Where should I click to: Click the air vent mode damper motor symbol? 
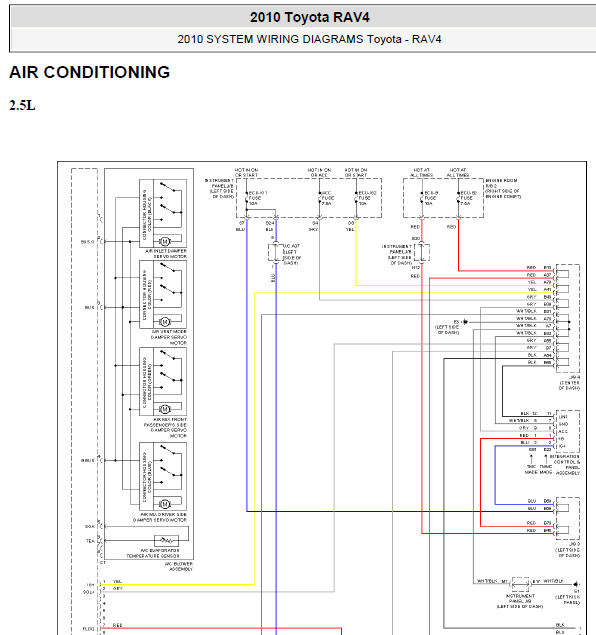tap(165, 322)
